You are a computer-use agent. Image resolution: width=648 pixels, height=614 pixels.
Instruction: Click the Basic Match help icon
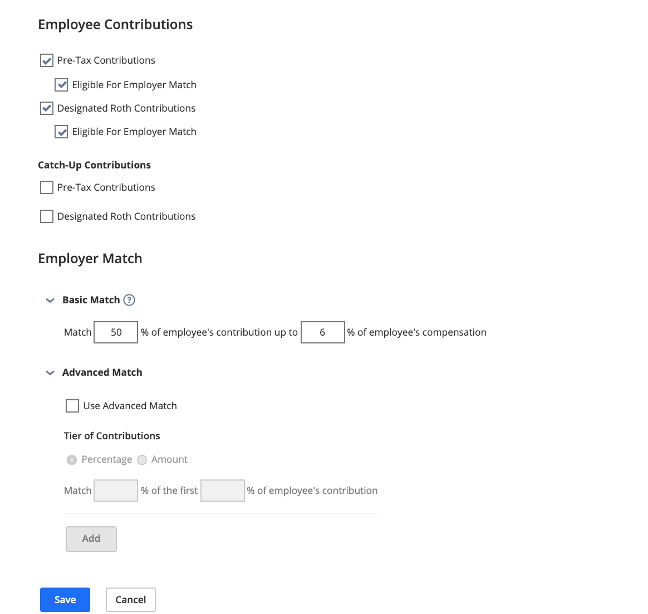coord(129,300)
